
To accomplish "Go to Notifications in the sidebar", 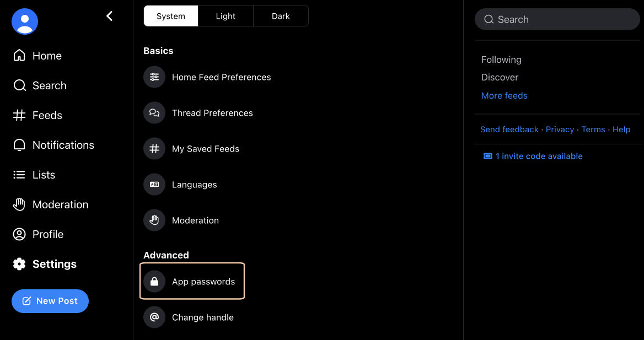I will point(54,145).
